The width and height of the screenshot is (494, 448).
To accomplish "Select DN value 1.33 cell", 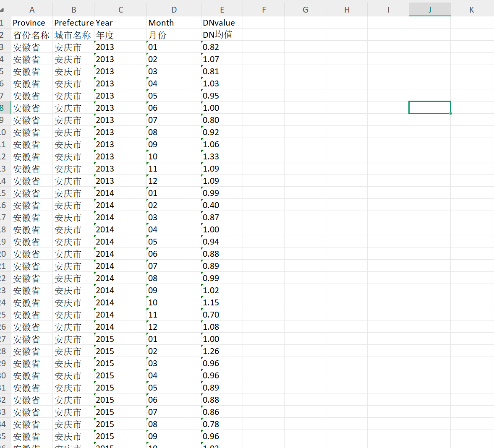I will pyautogui.click(x=222, y=157).
